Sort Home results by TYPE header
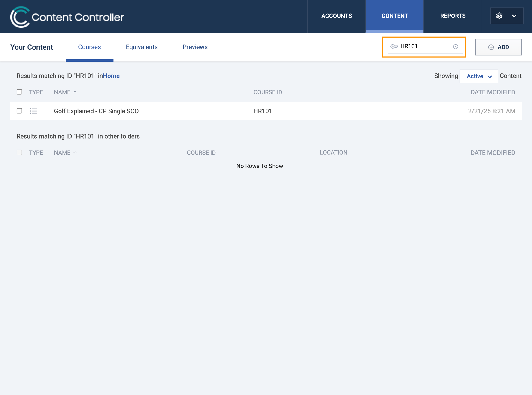The height and width of the screenshot is (395, 532). coord(36,92)
